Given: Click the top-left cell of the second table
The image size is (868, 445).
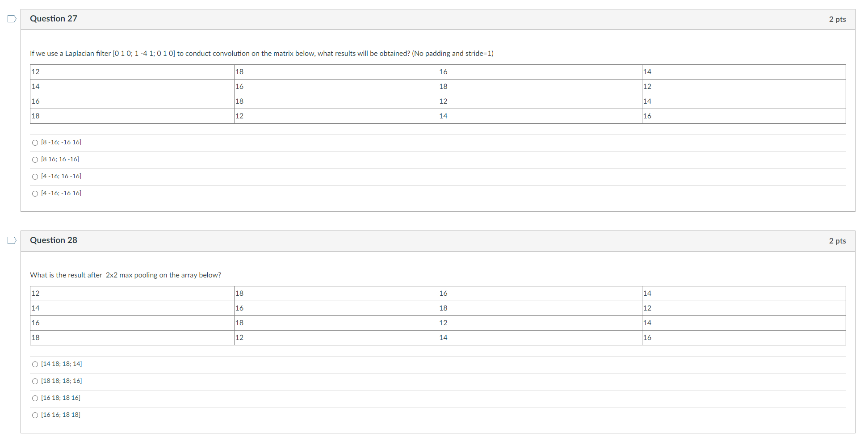Looking at the screenshot, I should (x=131, y=293).
